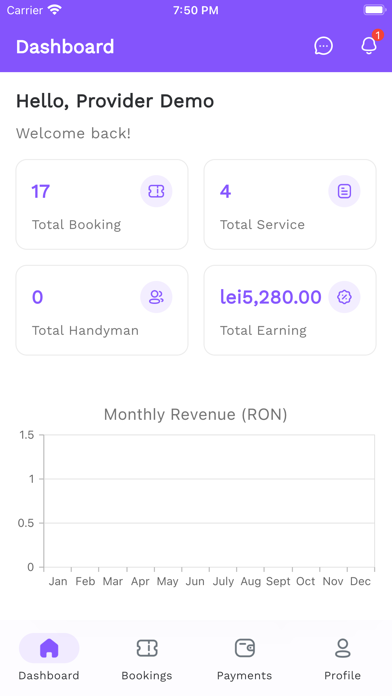This screenshot has width=392, height=696.
Task: Tap the 'Sept' axis label
Action: (278, 582)
